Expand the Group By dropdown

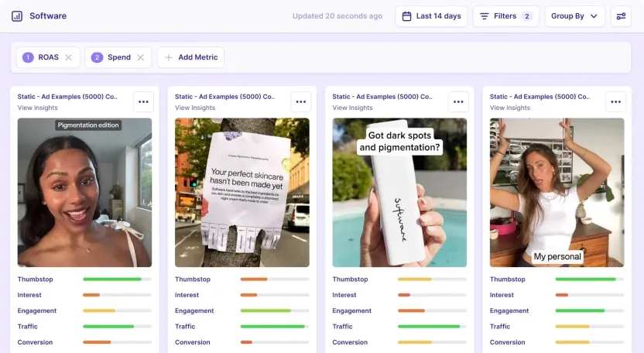click(x=574, y=16)
